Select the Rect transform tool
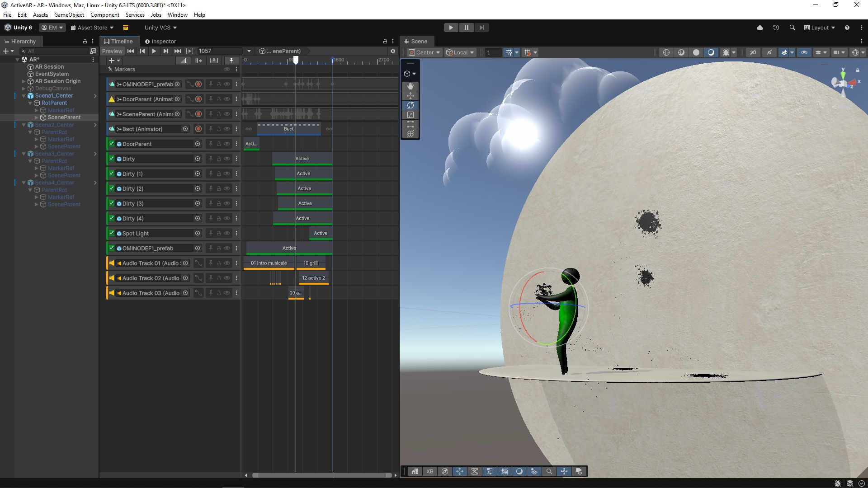The width and height of the screenshot is (868, 488). 410,124
